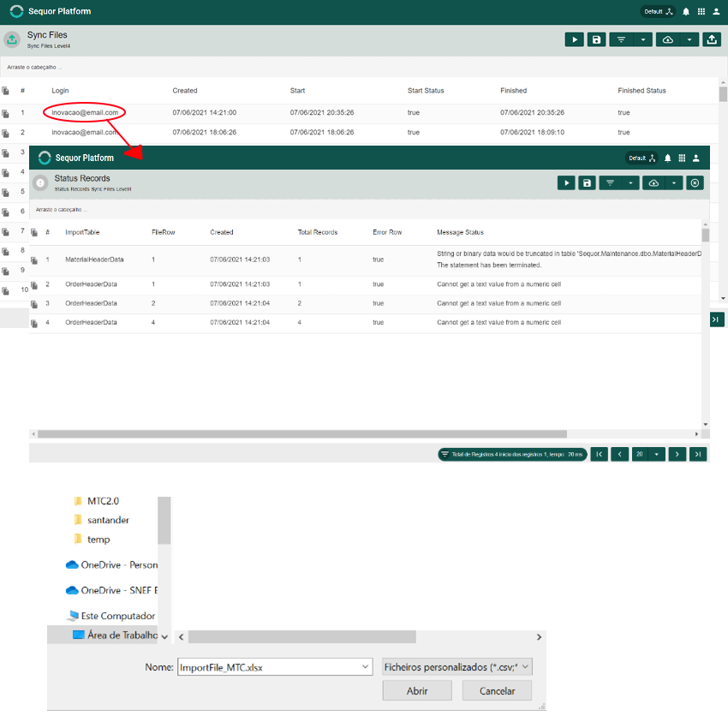This screenshot has height=728, width=728.
Task: Sort by the Message Status column header
Action: pos(460,232)
